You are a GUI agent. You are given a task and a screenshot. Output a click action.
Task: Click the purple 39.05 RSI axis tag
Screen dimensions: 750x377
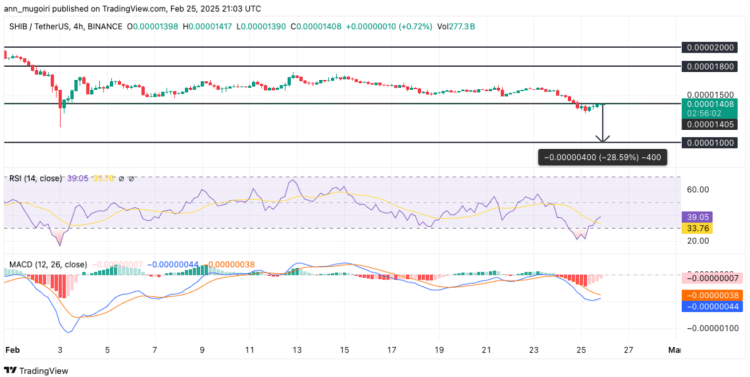698,217
